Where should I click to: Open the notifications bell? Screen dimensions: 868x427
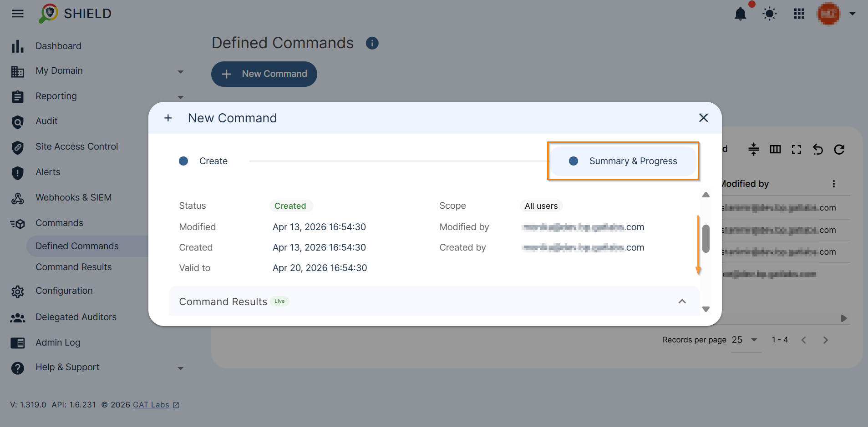pos(741,14)
